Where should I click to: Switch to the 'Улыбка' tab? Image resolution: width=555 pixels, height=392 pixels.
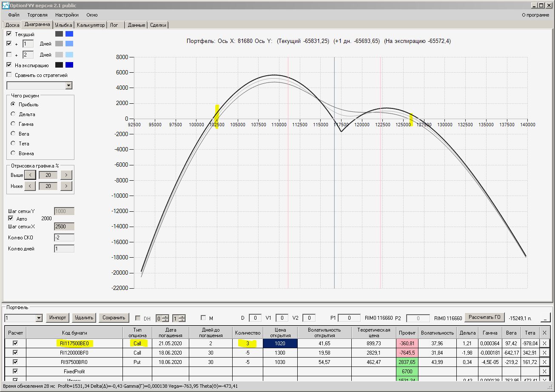click(64, 25)
